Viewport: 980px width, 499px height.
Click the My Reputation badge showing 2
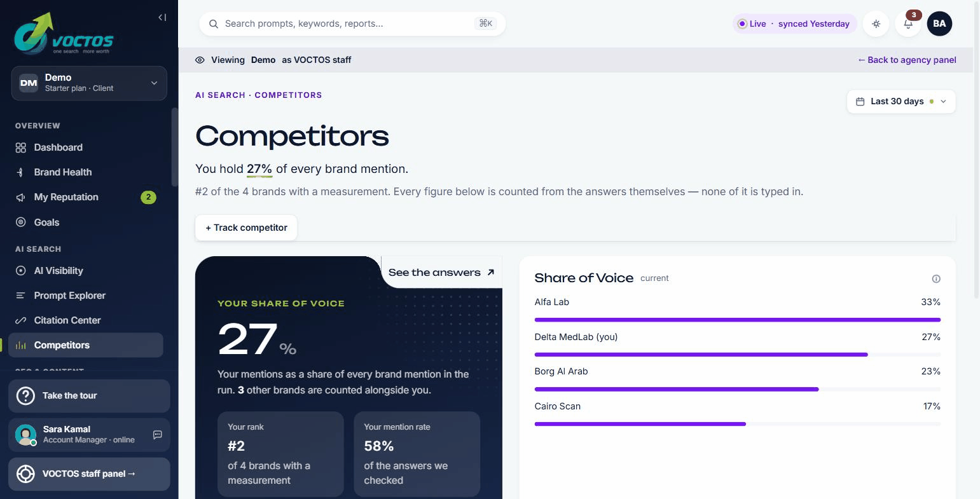[x=148, y=197]
